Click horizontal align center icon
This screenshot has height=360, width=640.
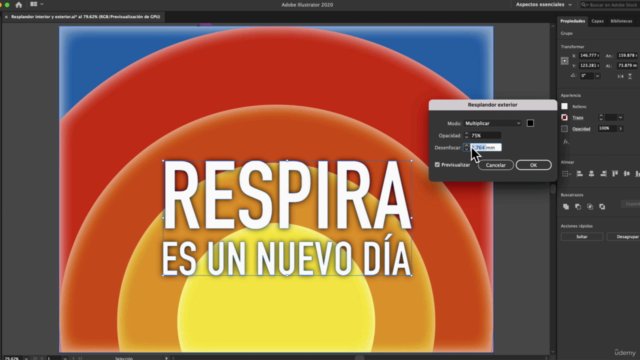click(591, 174)
